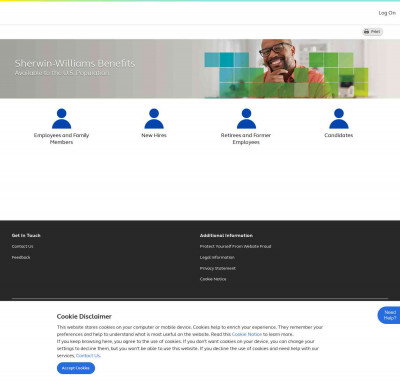Open the Cookie Notice link in disclaimer
This screenshot has width=400, height=383.
coord(247,334)
